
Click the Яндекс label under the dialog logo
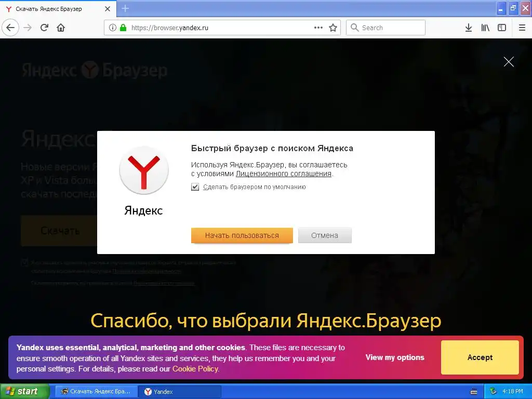[x=143, y=210]
